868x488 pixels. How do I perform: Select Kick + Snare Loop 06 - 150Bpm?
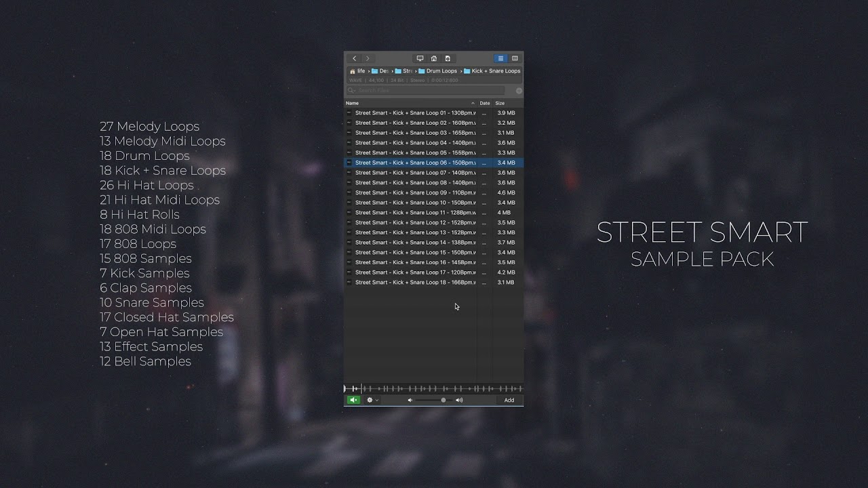pyautogui.click(x=434, y=163)
